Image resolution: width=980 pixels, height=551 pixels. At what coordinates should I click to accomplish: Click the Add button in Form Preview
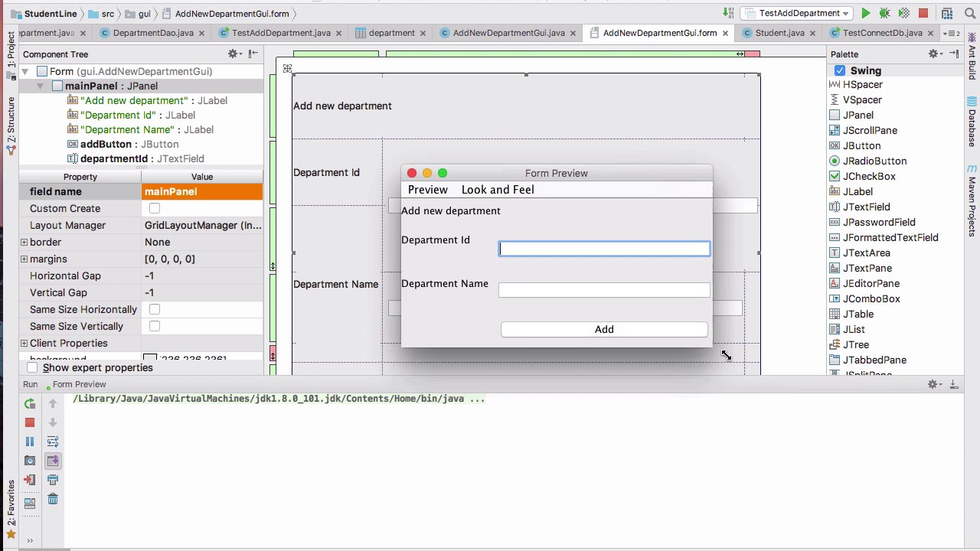click(x=604, y=329)
